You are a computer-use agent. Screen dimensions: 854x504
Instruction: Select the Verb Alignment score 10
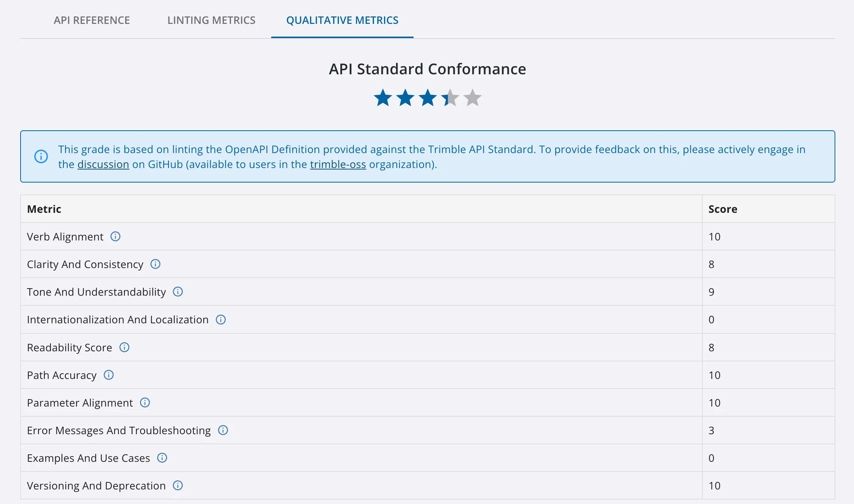714,237
